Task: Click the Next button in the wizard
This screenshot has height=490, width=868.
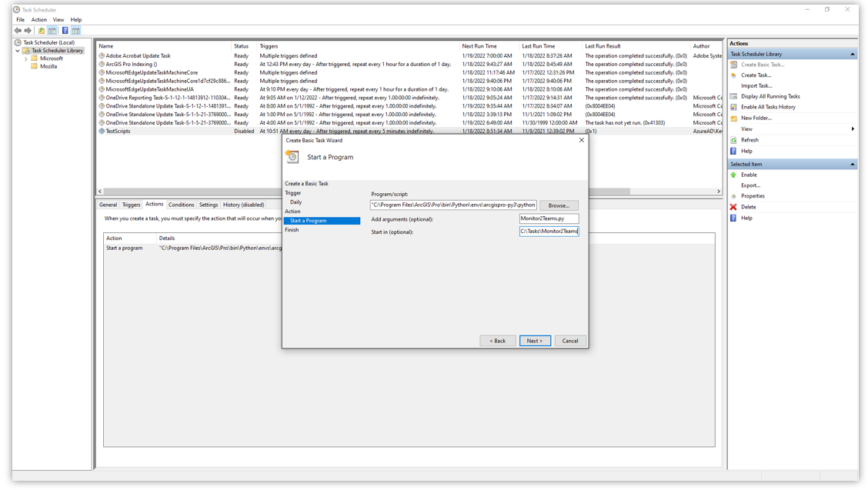Action: pos(535,340)
